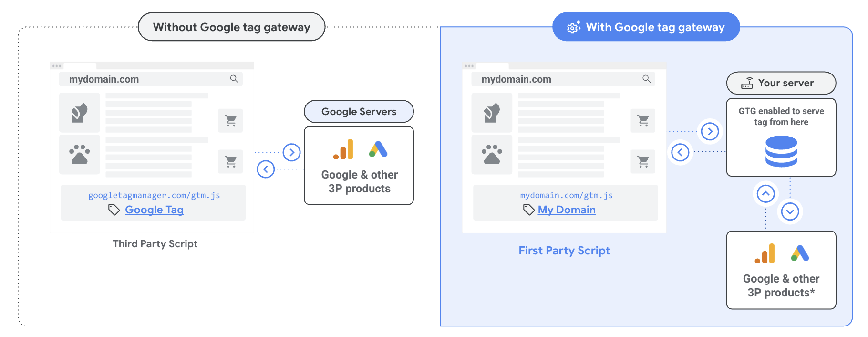Click the 'Google & other 3P products*' text
Viewport: 868px width, 337px height.
coord(781,286)
